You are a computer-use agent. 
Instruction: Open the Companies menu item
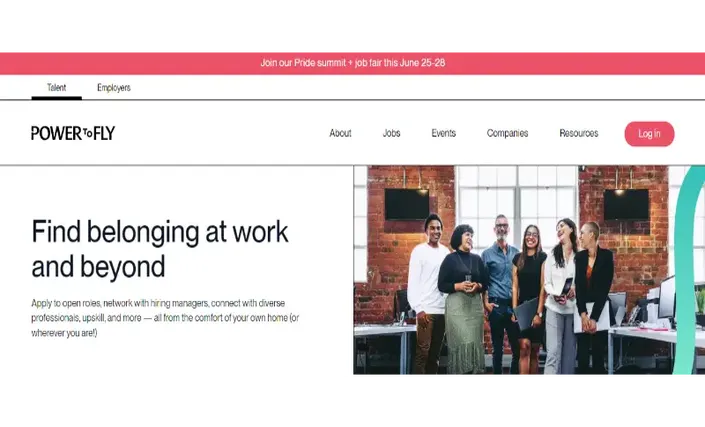click(x=508, y=133)
